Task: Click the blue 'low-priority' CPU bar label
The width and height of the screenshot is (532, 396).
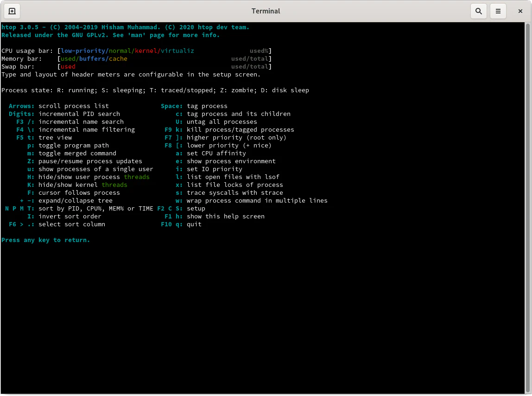Action: click(x=83, y=51)
